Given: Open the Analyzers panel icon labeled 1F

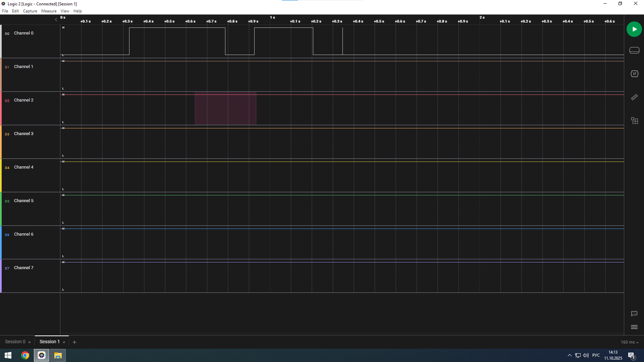Looking at the screenshot, I should point(634,73).
